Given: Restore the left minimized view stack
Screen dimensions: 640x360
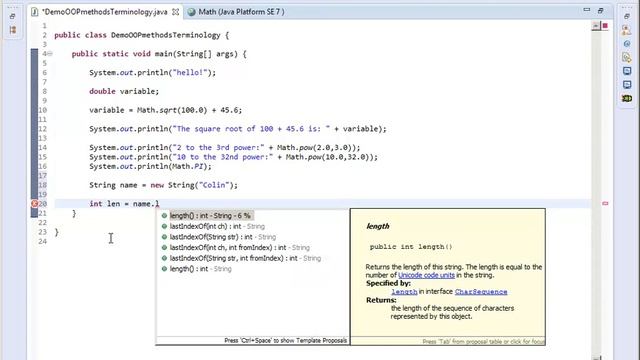Looking at the screenshot, I should (12, 16).
